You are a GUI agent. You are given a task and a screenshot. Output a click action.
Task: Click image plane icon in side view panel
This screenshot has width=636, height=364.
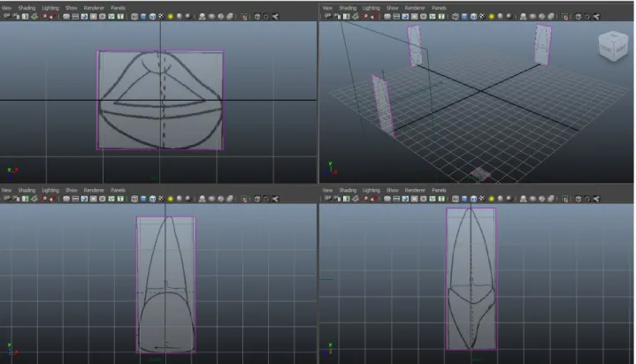tap(356, 199)
